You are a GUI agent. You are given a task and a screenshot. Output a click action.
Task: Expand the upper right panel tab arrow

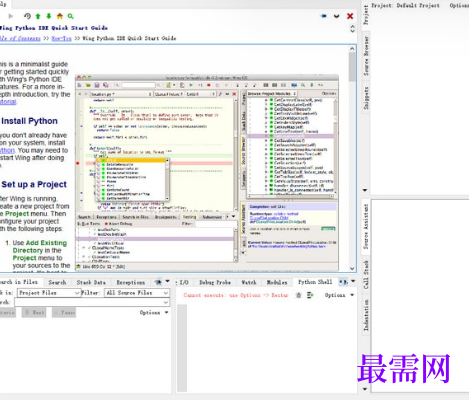365,190
